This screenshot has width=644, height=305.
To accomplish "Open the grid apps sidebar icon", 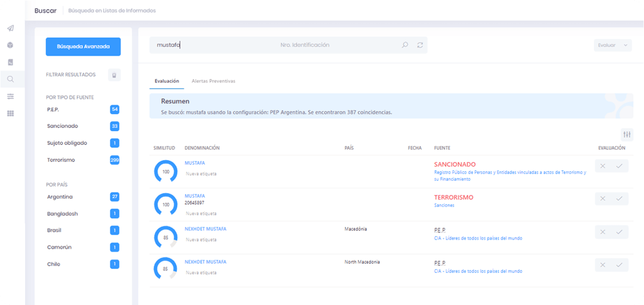I will [x=10, y=113].
